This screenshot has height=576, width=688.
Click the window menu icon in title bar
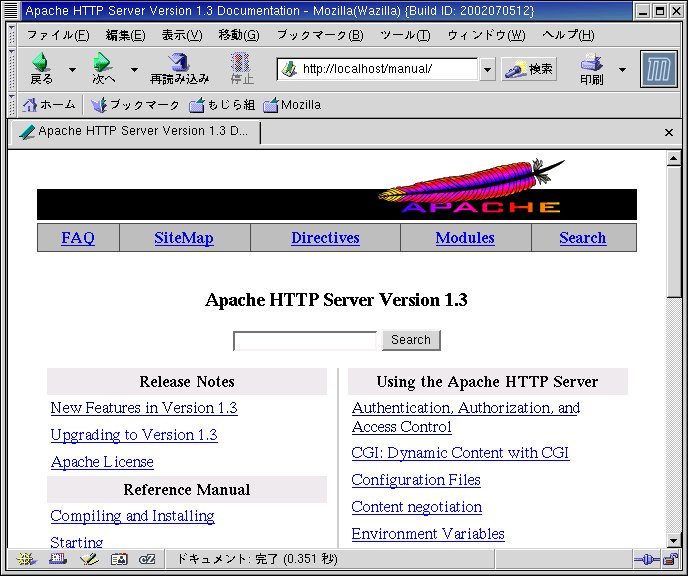11,11
